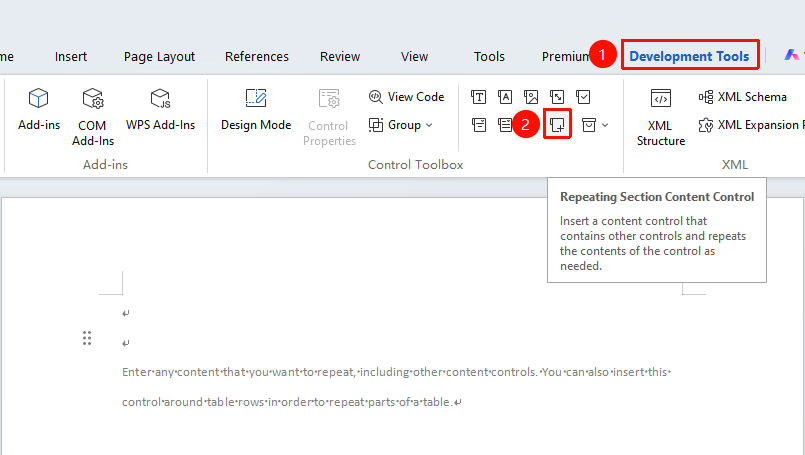Screen dimensions: 805x455
Task: Insert Repeating Section Content Control
Action: tap(558, 124)
